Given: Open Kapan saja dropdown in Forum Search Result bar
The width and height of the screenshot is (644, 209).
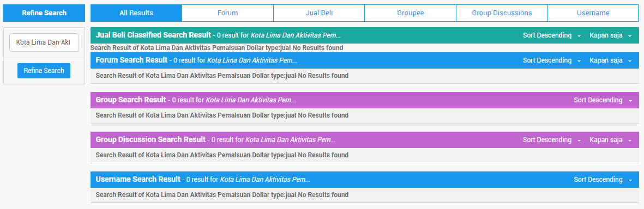Looking at the screenshot, I should [611, 60].
